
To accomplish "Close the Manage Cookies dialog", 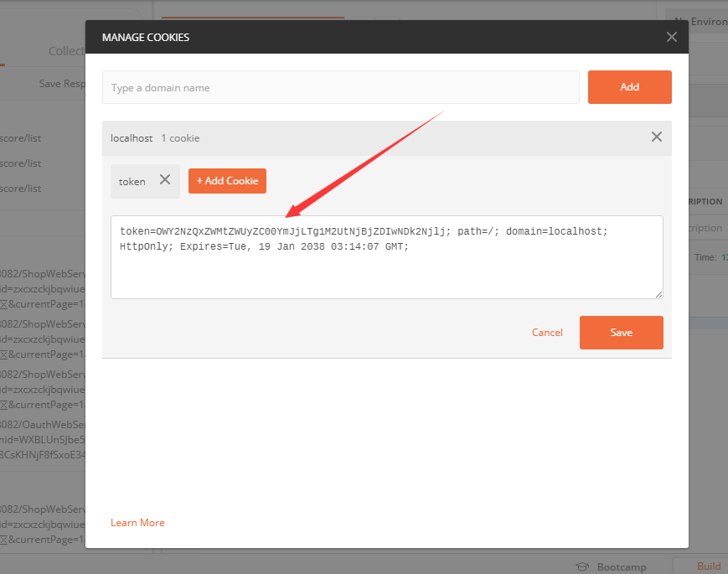I will tap(671, 36).
